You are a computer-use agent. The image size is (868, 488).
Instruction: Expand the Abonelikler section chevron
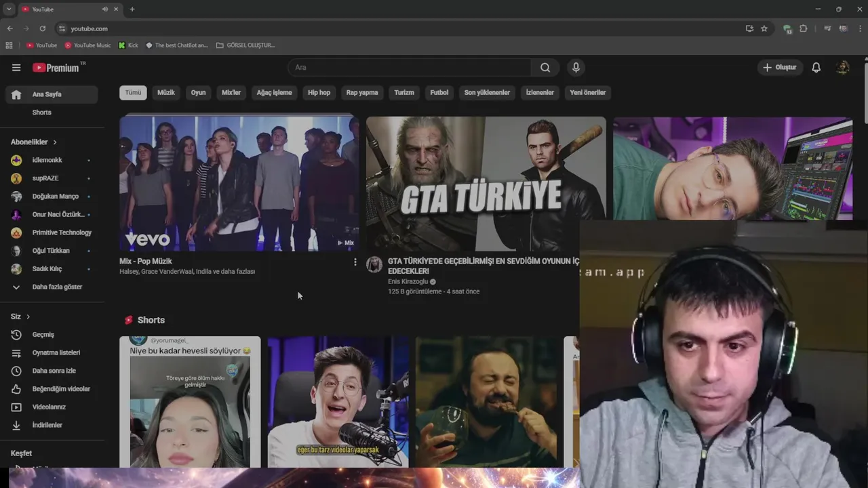(x=55, y=142)
